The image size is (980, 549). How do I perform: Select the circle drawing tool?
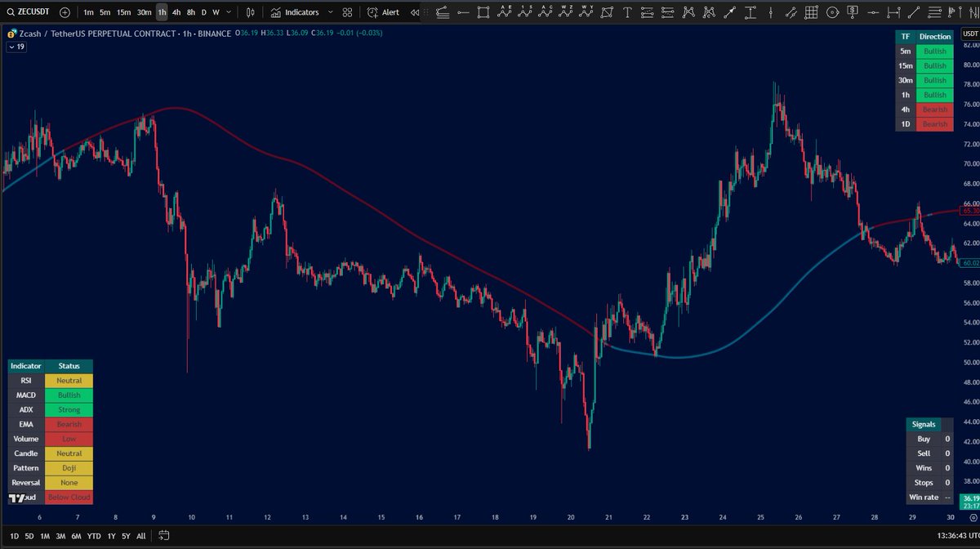pos(832,12)
